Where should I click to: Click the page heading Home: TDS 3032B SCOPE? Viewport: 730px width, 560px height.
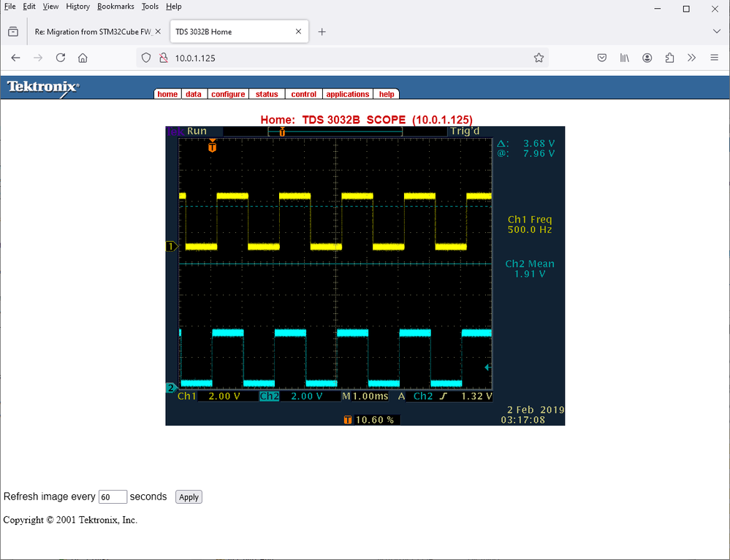pos(366,120)
